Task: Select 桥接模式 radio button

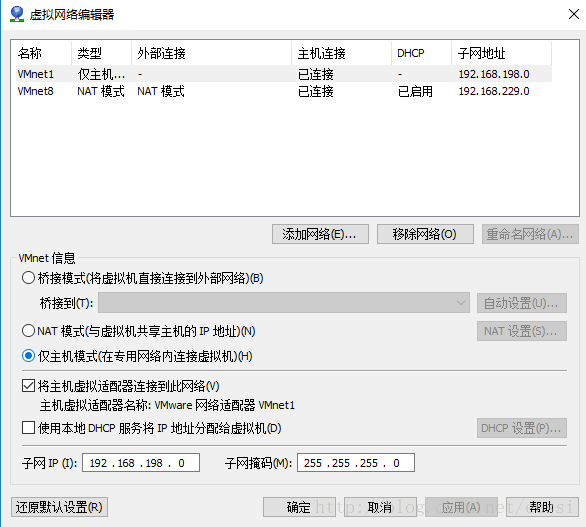Action: pyautogui.click(x=28, y=278)
